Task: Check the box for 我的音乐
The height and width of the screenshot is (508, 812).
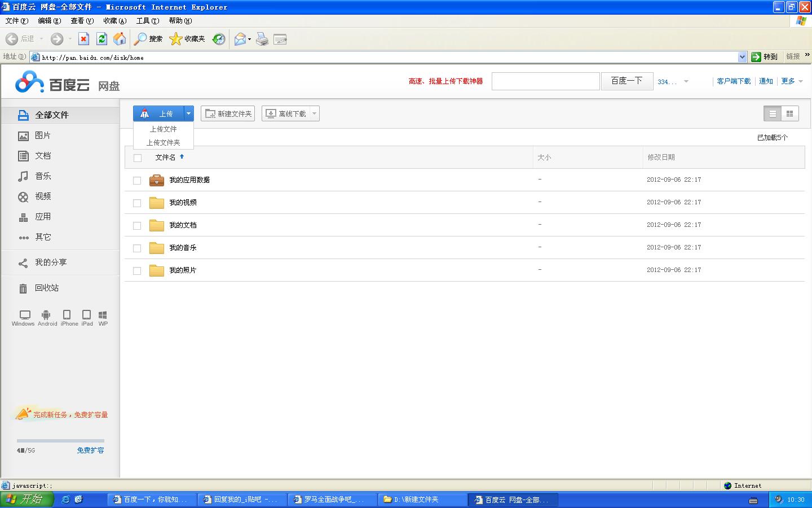Action: point(137,248)
